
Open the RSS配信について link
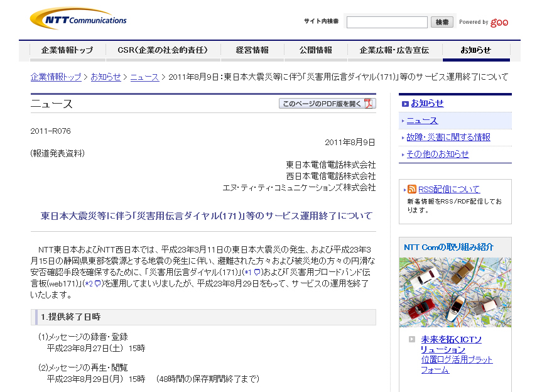tap(449, 189)
